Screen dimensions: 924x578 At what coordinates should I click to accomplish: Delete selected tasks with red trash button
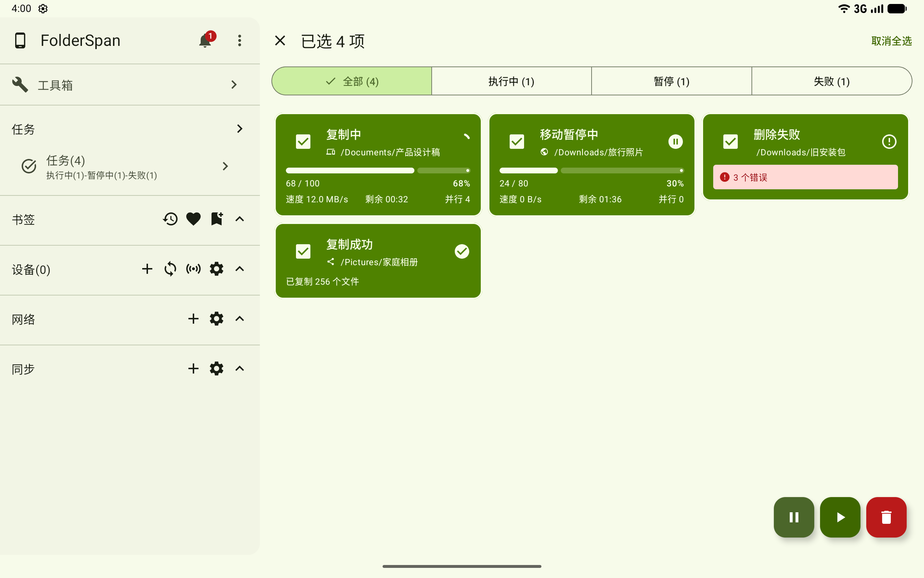tap(886, 517)
